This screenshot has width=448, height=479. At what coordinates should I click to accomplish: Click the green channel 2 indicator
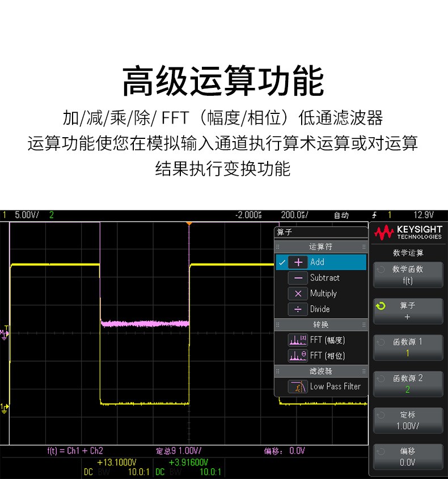point(52,215)
